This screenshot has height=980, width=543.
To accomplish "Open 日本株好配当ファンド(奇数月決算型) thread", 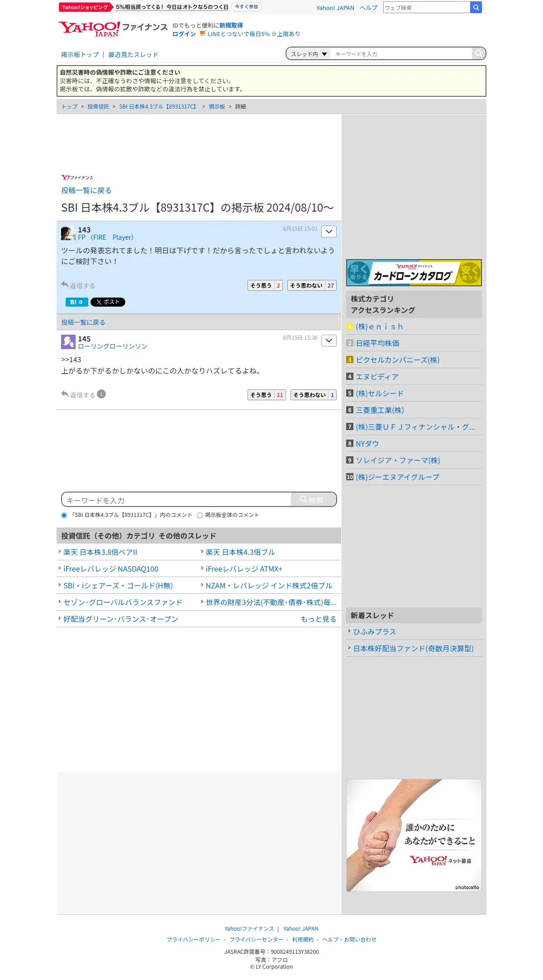I will click(x=414, y=649).
